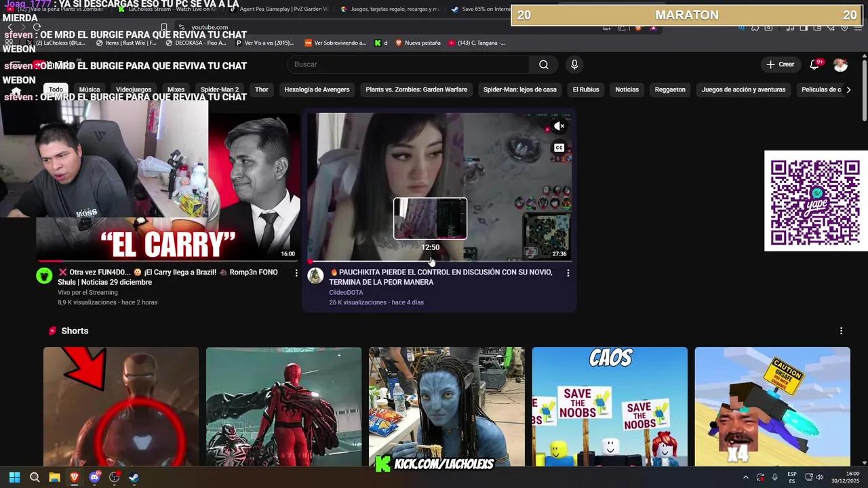Open options menu on the PAUCHIKITA video

coord(568,272)
